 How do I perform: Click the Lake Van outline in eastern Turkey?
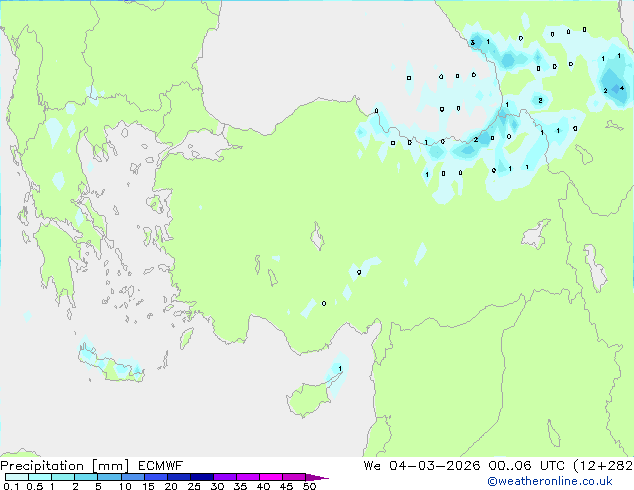click(536, 234)
